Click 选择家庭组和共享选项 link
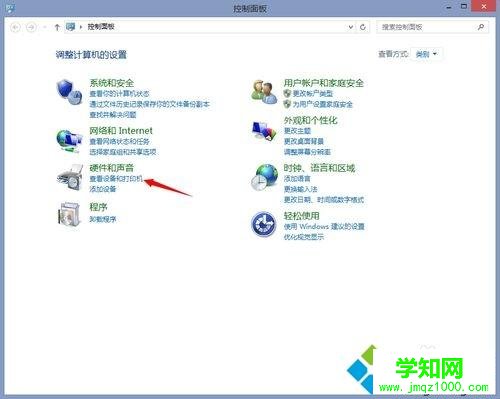Screen dimensions: 500x399 coord(123,152)
